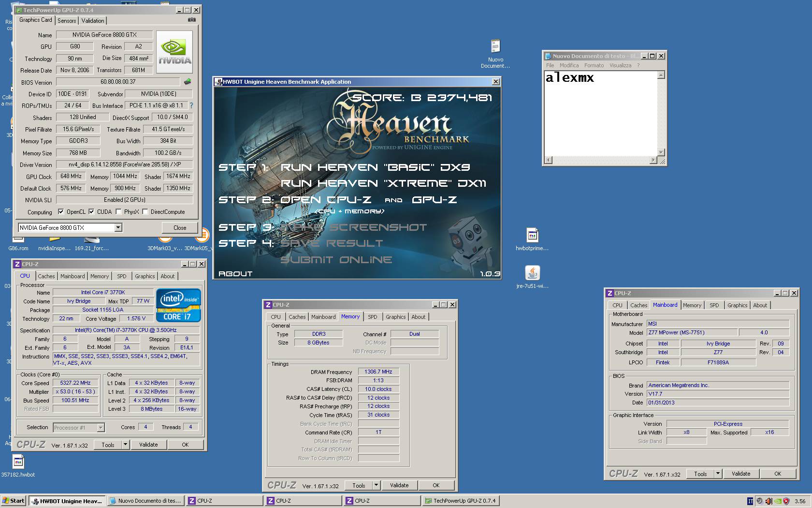Toggle the DirectCompute checkbox
This screenshot has width=812, height=508.
coord(145,211)
